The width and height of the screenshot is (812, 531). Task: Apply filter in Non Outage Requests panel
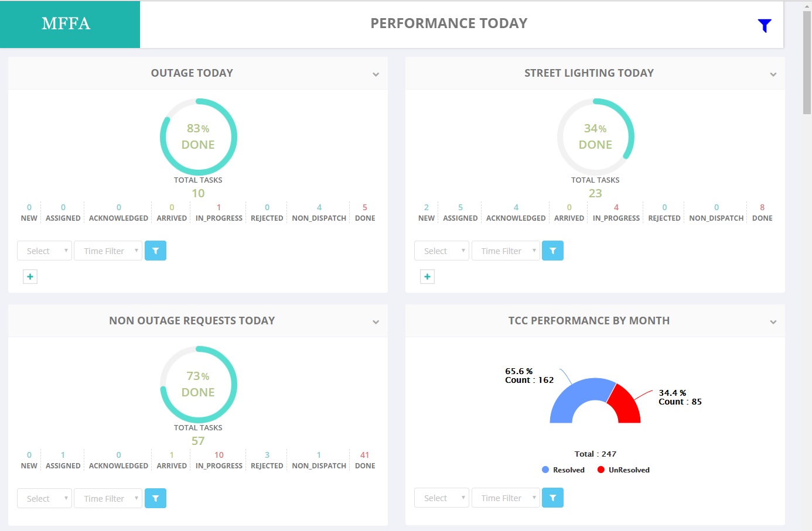coord(155,498)
